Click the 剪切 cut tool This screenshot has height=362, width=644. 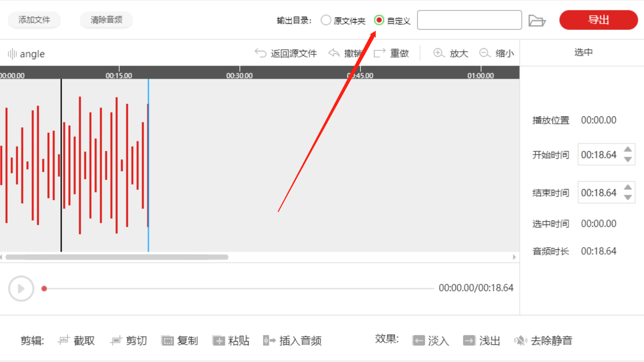[x=128, y=341]
